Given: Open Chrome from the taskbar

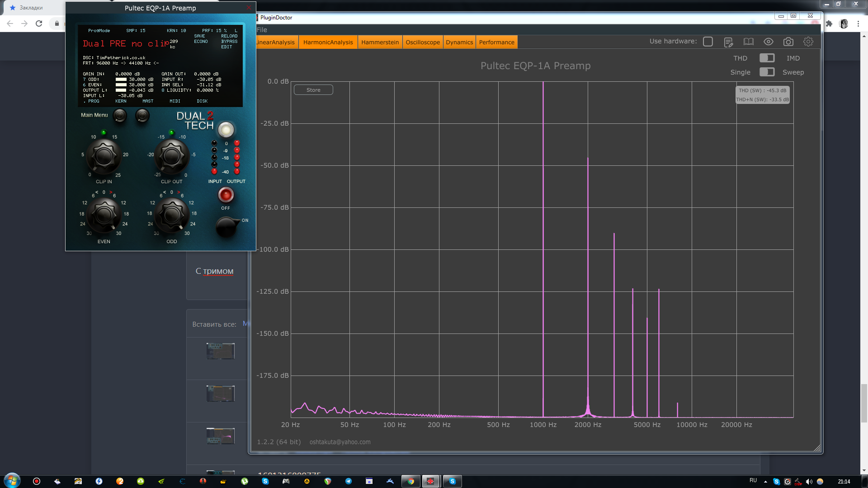Looking at the screenshot, I should [411, 481].
